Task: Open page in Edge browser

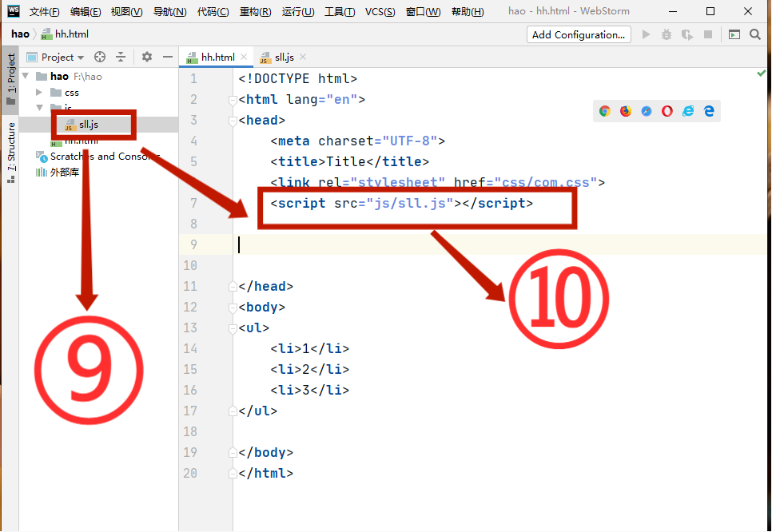Action: [709, 111]
